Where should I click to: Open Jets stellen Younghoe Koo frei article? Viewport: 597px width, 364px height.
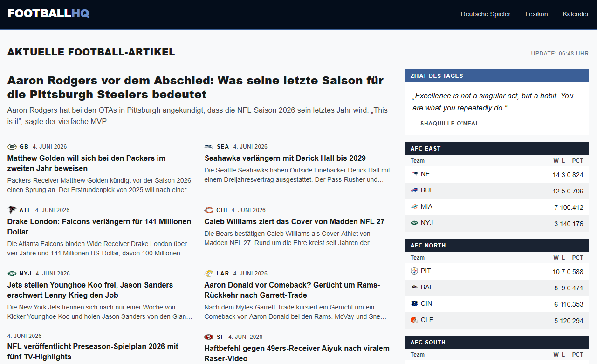[90, 290]
